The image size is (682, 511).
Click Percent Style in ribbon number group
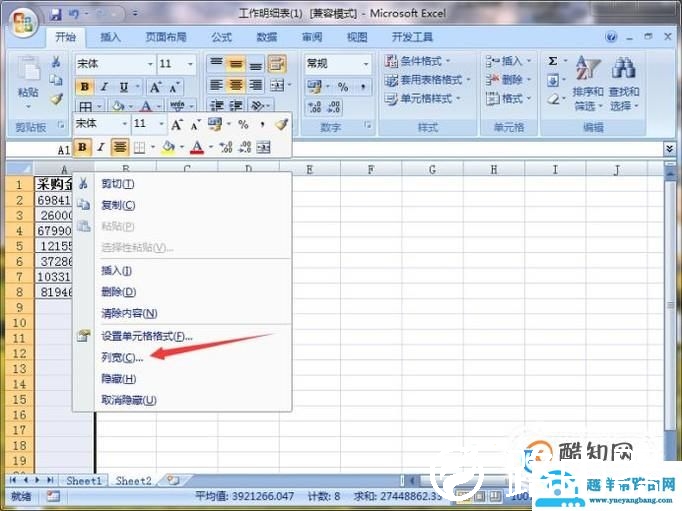tap(343, 87)
